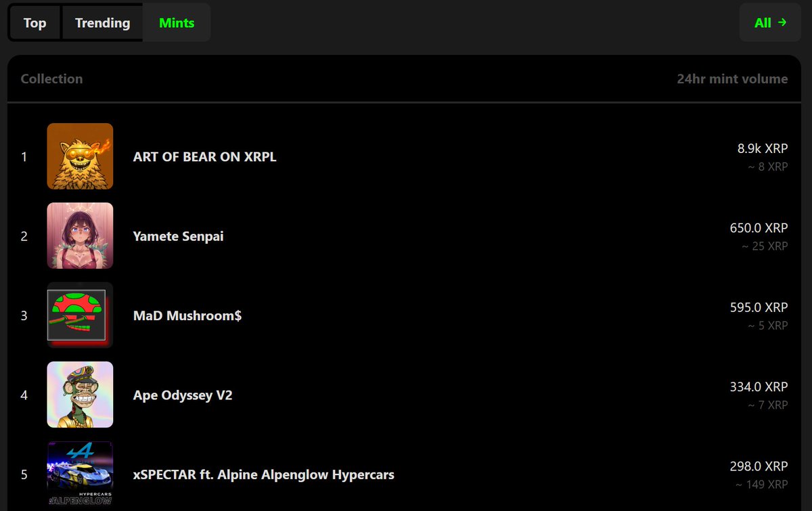Select the Mints tab
Screen dimensions: 812x511
tap(177, 22)
